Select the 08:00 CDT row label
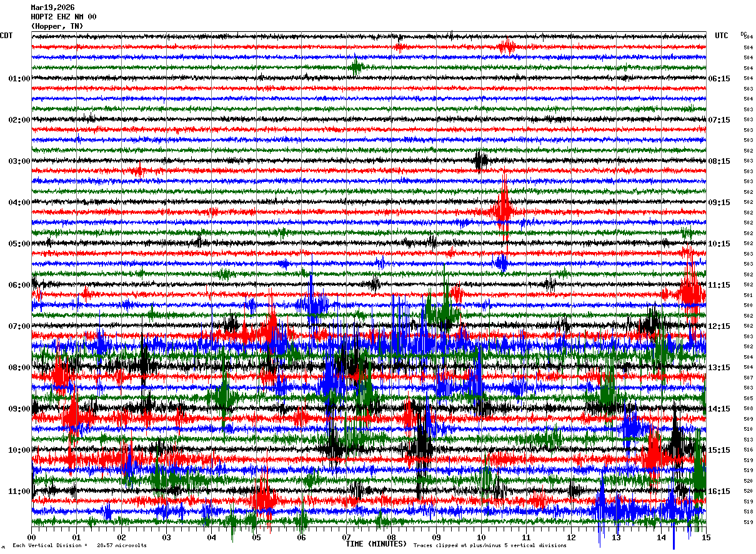Viewport: 756px width, 554px height. pos(19,368)
